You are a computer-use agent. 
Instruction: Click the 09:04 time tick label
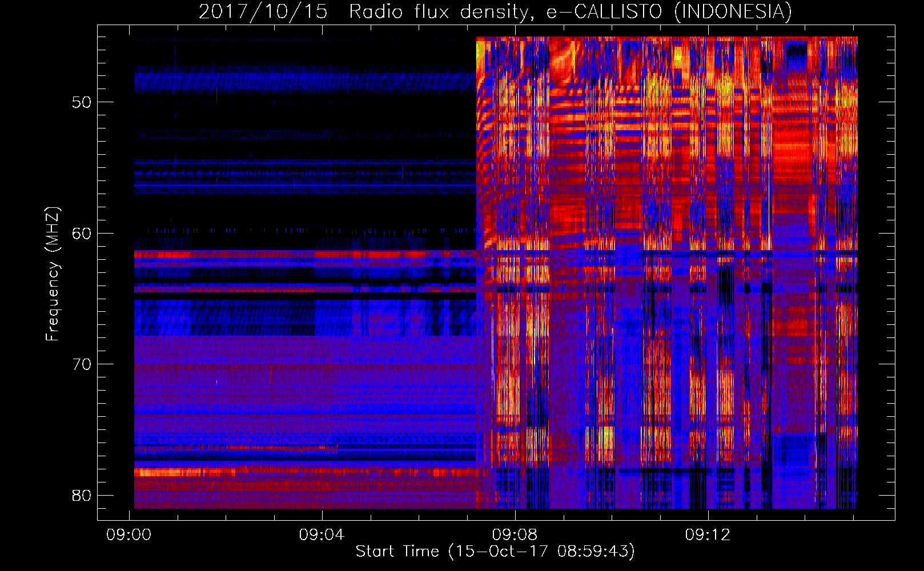[x=322, y=535]
